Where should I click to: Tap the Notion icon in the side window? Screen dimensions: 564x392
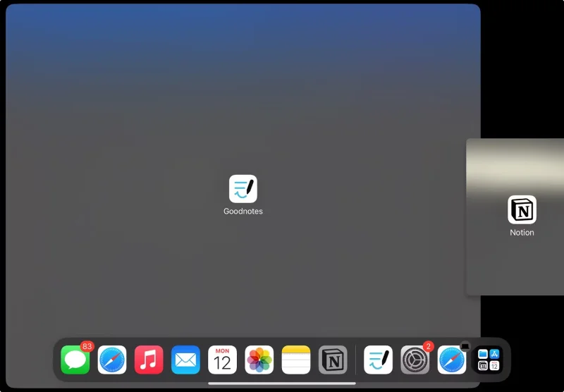coord(522,209)
